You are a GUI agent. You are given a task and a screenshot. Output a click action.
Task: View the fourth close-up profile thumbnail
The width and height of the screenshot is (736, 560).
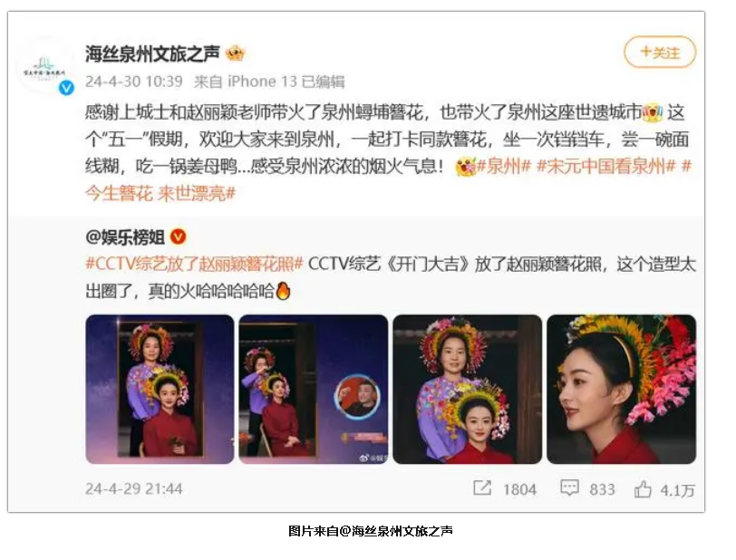click(622, 389)
